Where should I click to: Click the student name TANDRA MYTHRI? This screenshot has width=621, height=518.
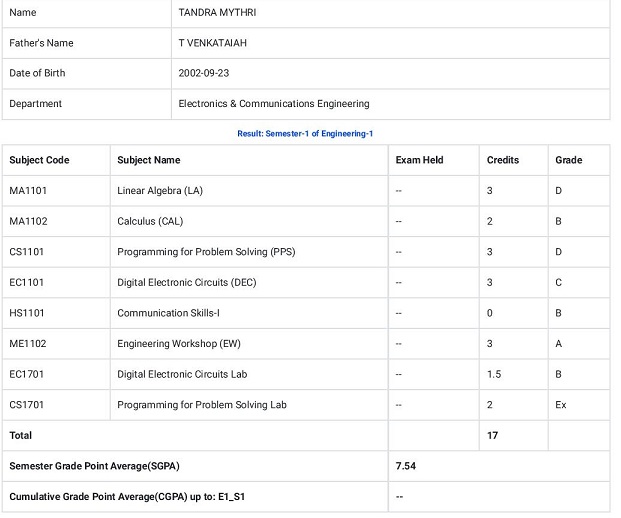217,13
